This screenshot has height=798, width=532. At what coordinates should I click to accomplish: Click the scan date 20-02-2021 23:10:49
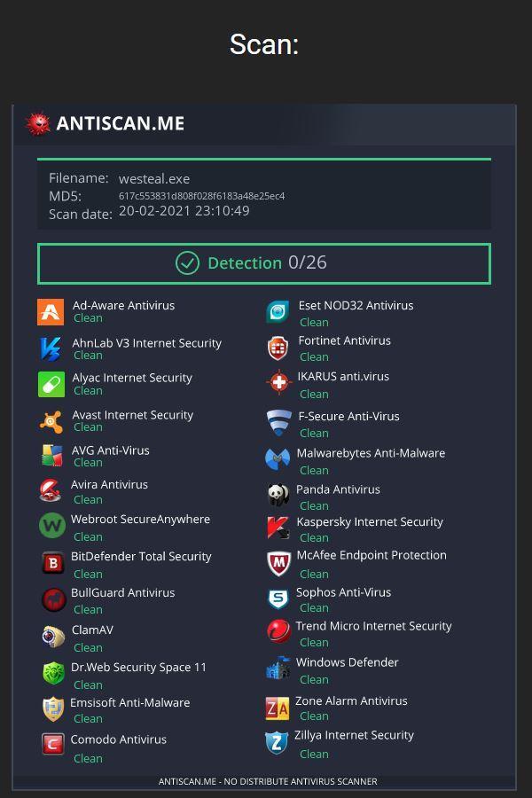(x=184, y=211)
